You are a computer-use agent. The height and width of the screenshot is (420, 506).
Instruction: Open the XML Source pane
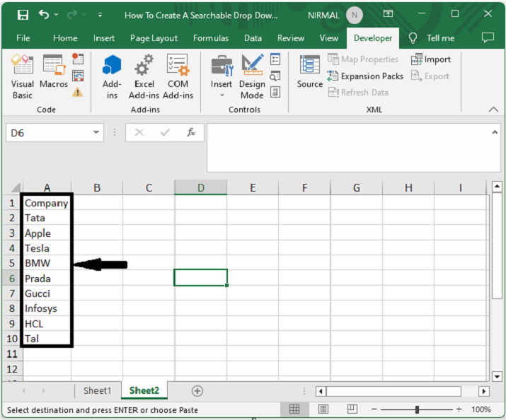coord(310,71)
